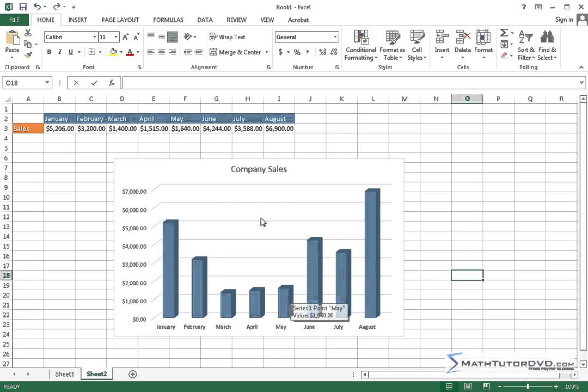Open Format as Table gallery
Image resolution: width=588 pixels, height=392 pixels.
pos(392,45)
